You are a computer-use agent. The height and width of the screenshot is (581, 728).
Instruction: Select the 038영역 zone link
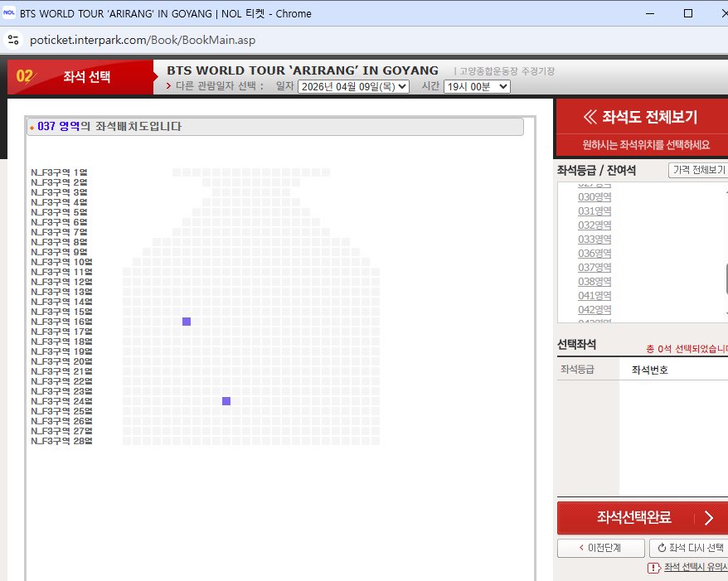(x=595, y=281)
